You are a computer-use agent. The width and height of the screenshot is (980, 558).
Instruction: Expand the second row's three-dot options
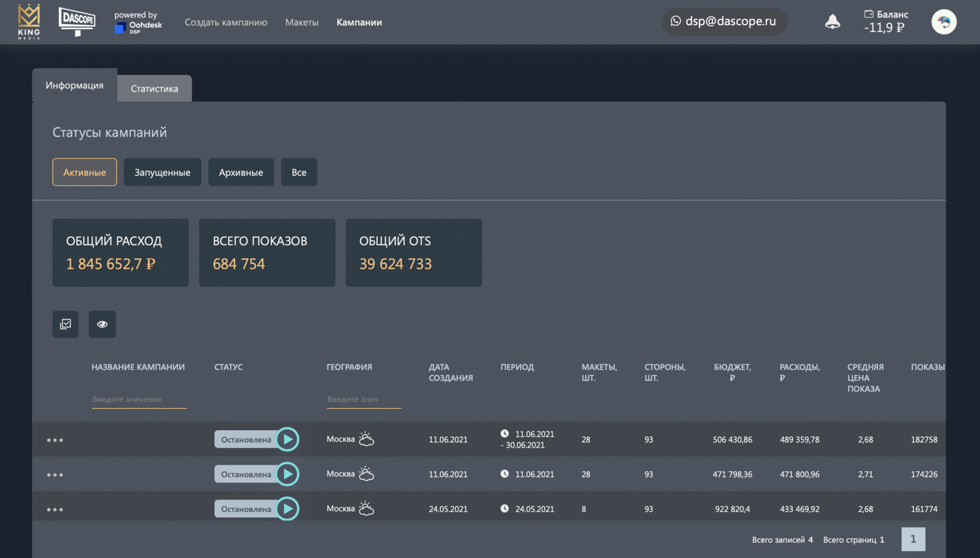tap(55, 475)
